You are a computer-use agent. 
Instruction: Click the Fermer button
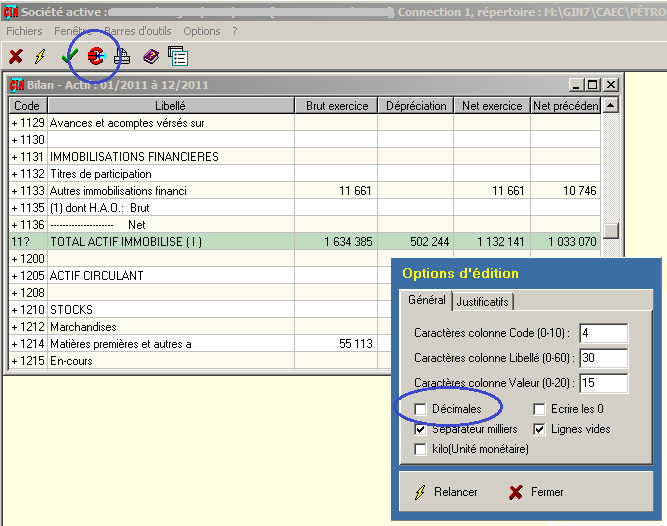pyautogui.click(x=536, y=492)
